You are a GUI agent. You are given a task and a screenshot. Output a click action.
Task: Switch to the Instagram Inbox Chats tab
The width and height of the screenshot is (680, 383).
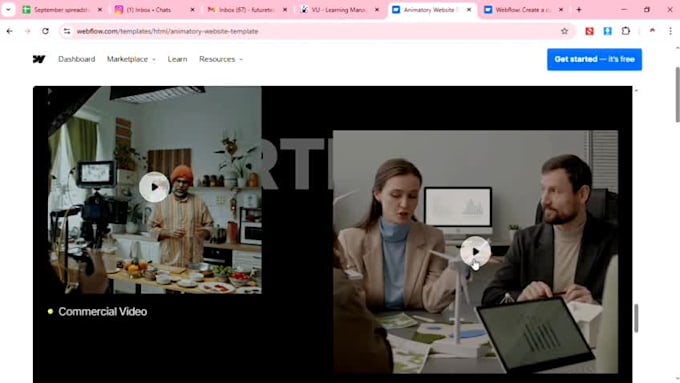155,10
